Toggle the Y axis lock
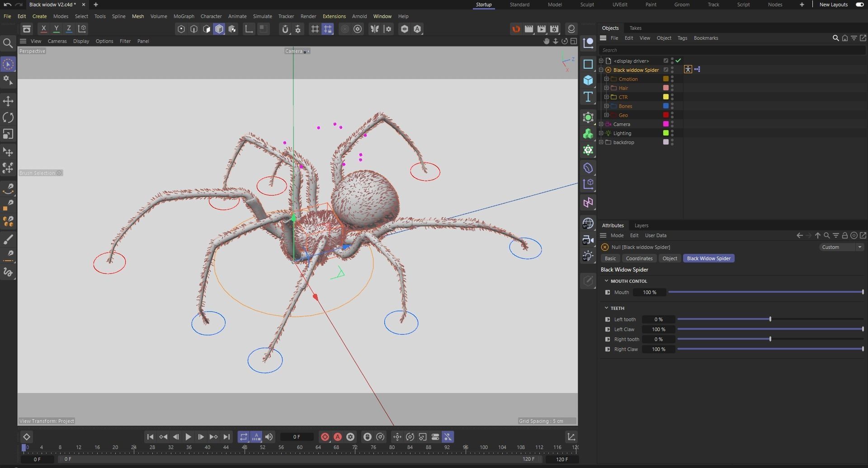The width and height of the screenshot is (868, 468). pyautogui.click(x=56, y=28)
